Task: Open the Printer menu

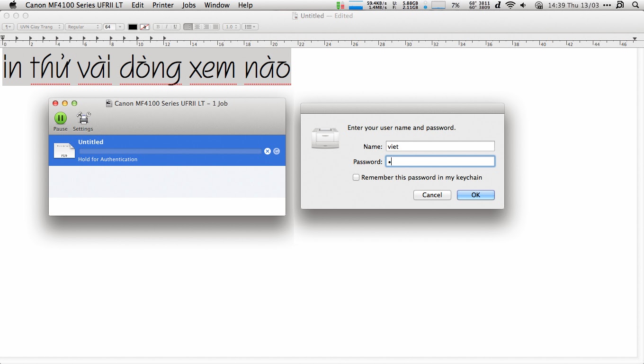Action: pos(163,5)
